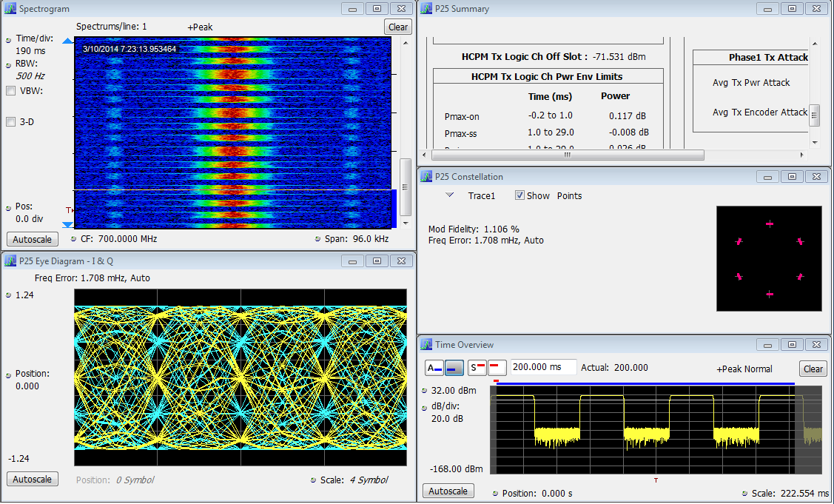Enable the VBW checkbox
The width and height of the screenshot is (834, 504).
tap(11, 91)
